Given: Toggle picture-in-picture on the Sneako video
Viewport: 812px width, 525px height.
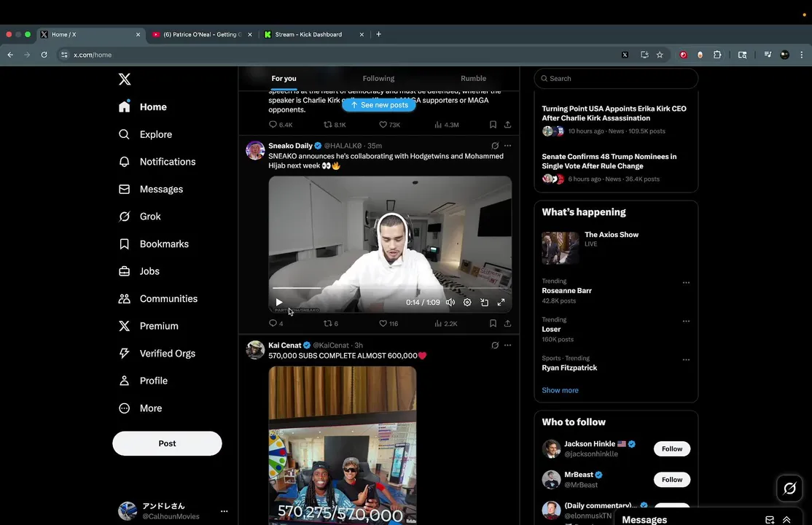Looking at the screenshot, I should [x=484, y=302].
